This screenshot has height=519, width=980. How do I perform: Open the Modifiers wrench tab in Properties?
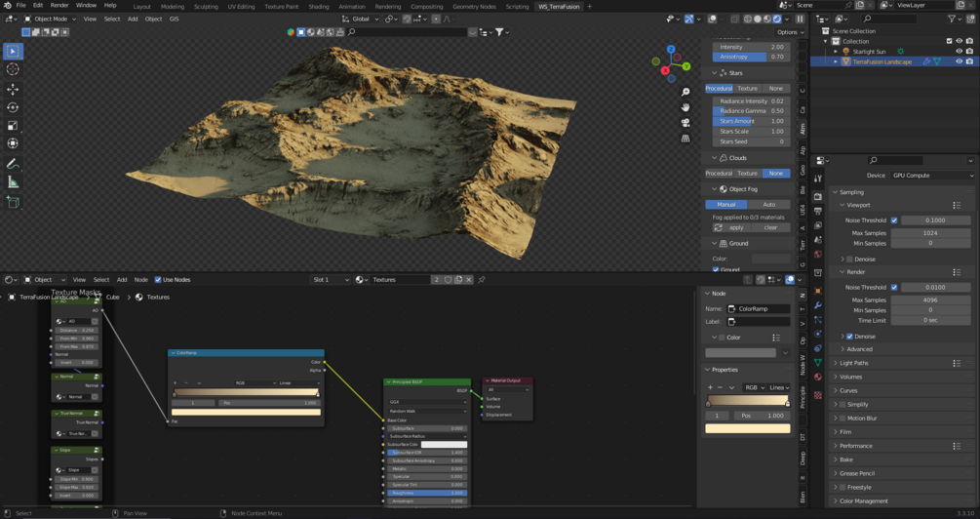(818, 305)
